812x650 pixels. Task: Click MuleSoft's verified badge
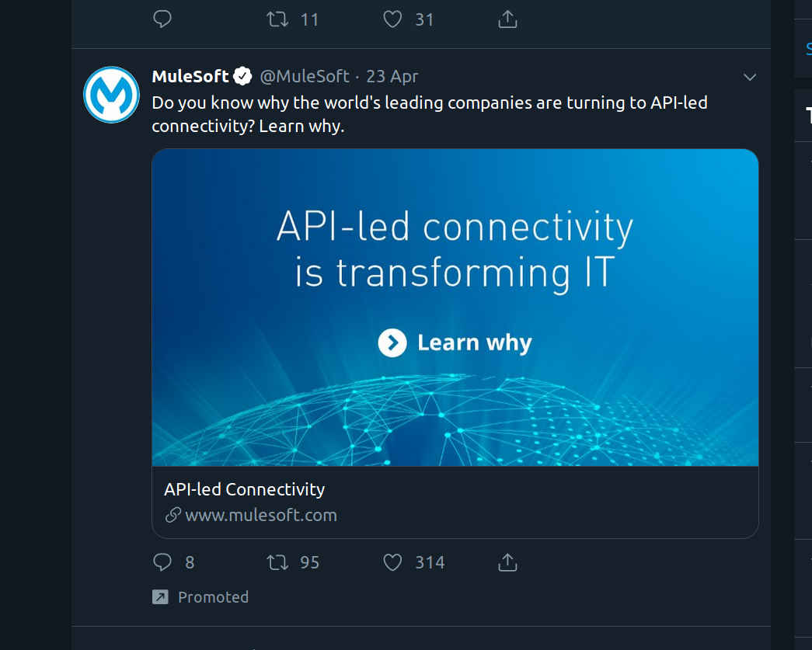[242, 75]
